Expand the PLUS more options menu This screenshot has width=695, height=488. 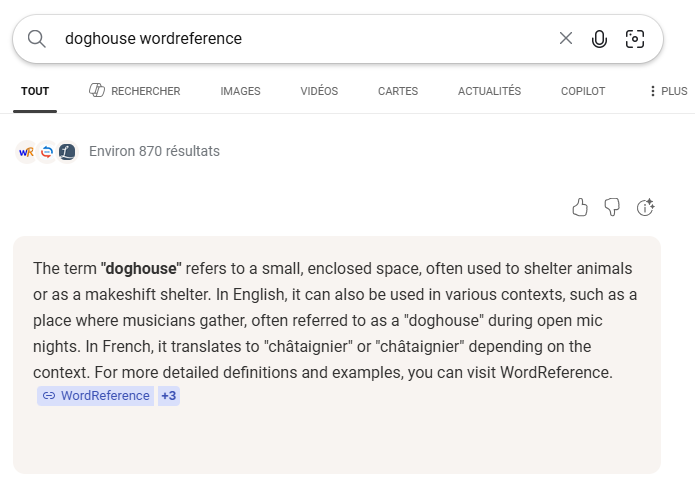pyautogui.click(x=668, y=91)
